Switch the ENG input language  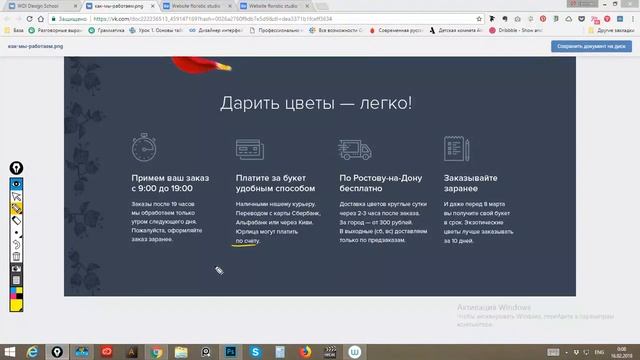[599, 352]
